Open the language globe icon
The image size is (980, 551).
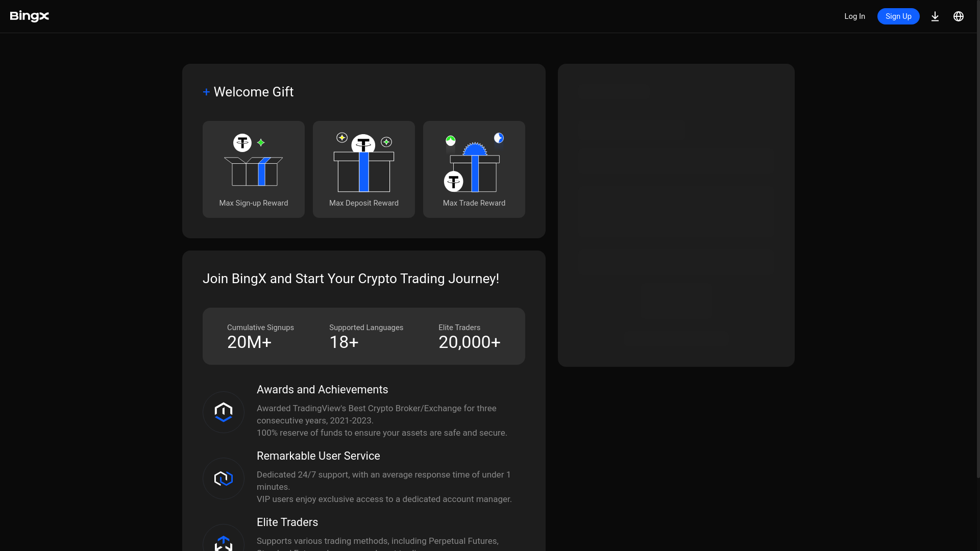point(959,16)
